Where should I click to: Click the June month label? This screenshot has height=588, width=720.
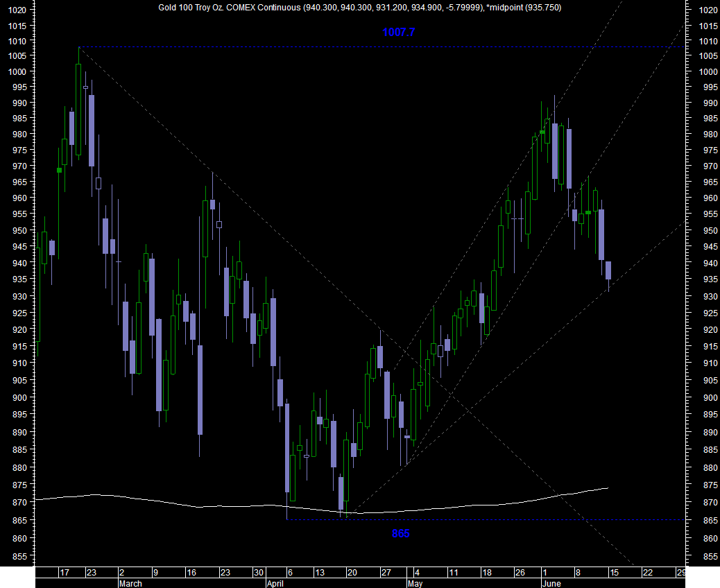coord(551,583)
